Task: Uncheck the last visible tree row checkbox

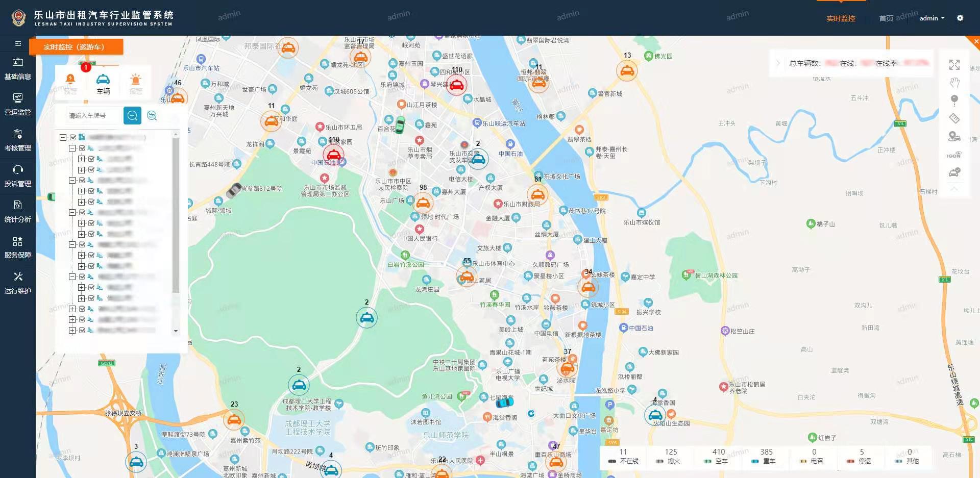Action: tap(82, 330)
